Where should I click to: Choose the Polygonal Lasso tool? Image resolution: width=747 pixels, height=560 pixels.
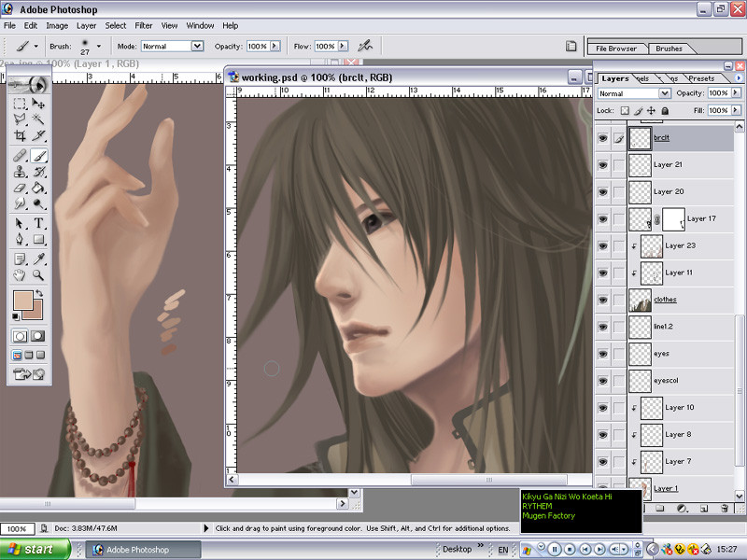pyautogui.click(x=20, y=119)
